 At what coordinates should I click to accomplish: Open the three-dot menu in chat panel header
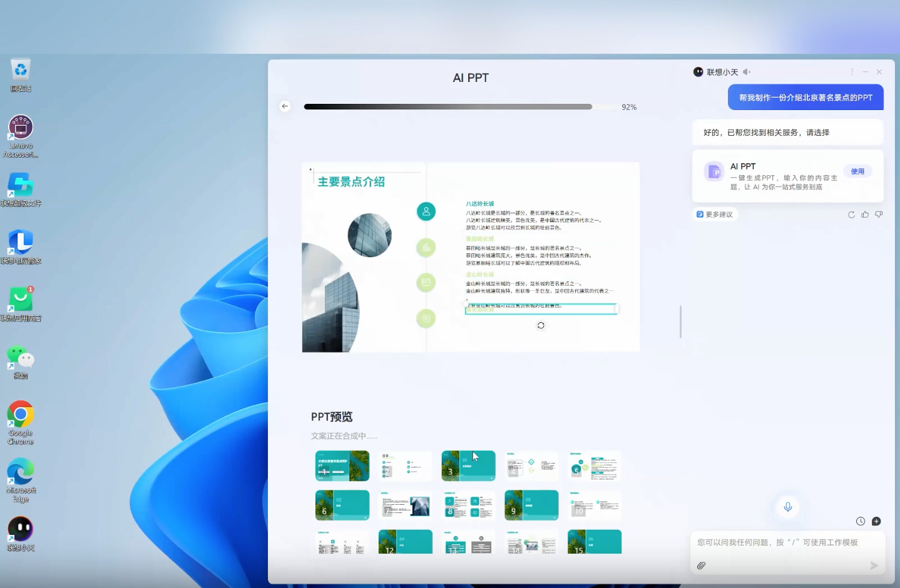tap(852, 72)
